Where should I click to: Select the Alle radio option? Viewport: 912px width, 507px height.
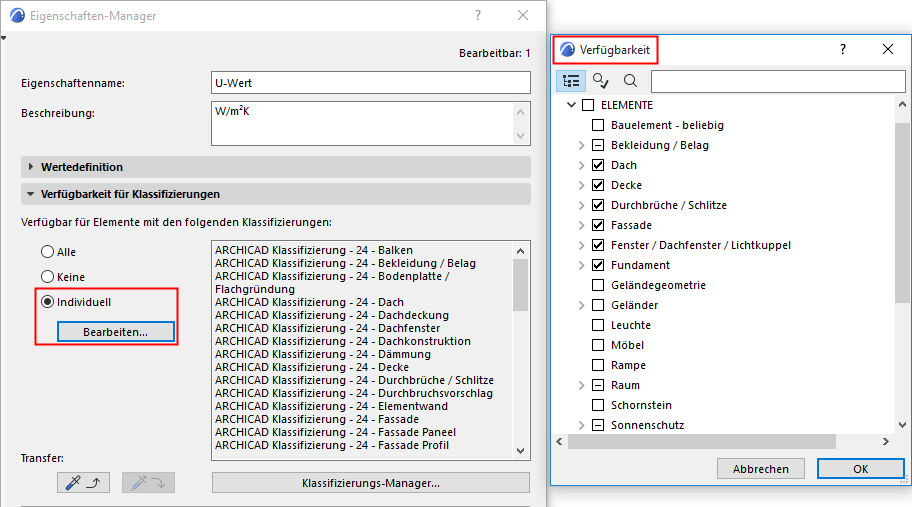click(x=47, y=252)
